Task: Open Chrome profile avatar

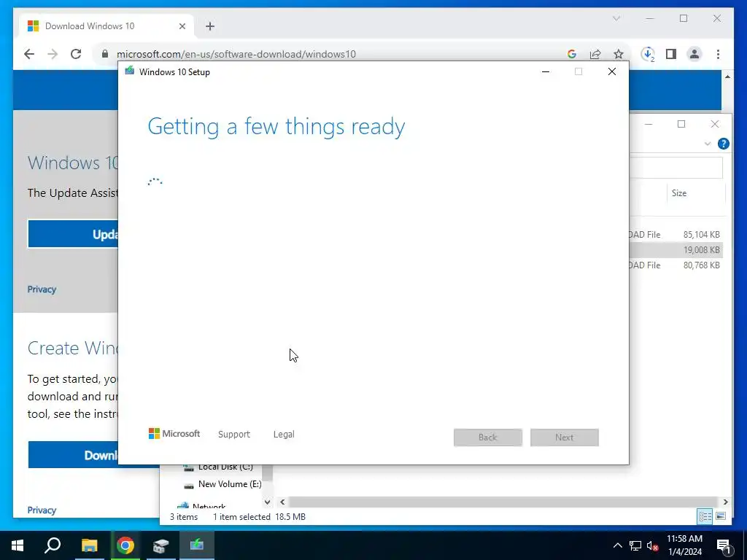Action: (694, 54)
